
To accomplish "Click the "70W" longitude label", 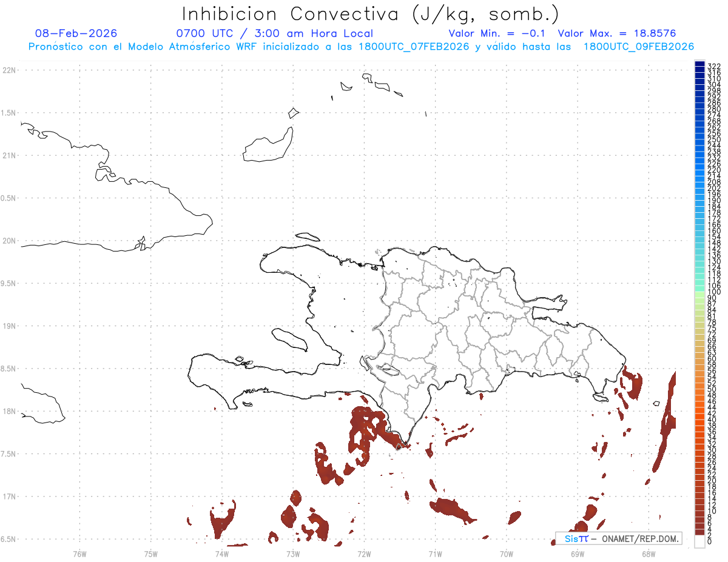I will coord(507,554).
